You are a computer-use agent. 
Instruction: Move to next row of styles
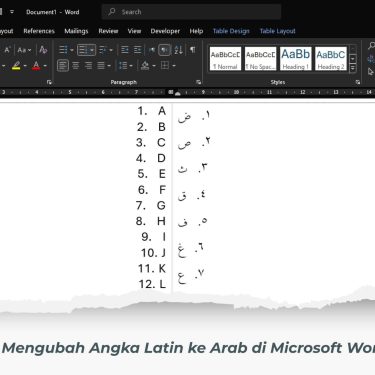point(353,59)
